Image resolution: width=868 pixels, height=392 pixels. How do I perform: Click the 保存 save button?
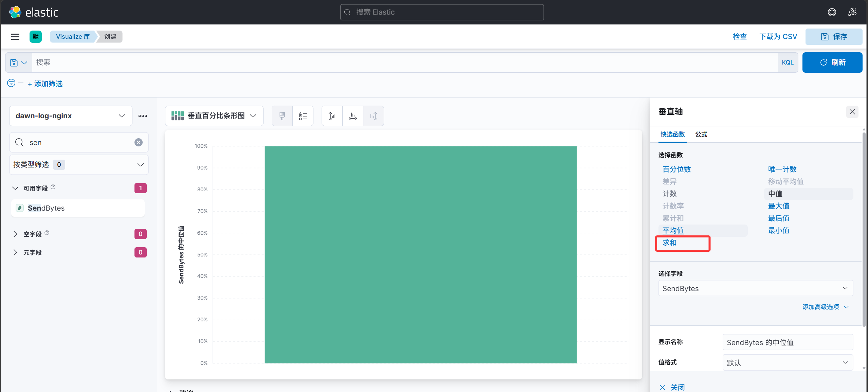pyautogui.click(x=834, y=37)
